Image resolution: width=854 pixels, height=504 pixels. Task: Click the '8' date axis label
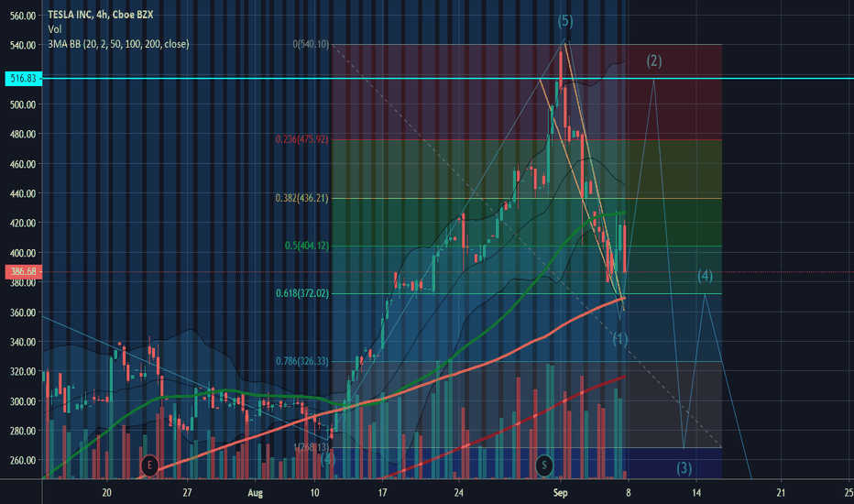[x=628, y=493]
